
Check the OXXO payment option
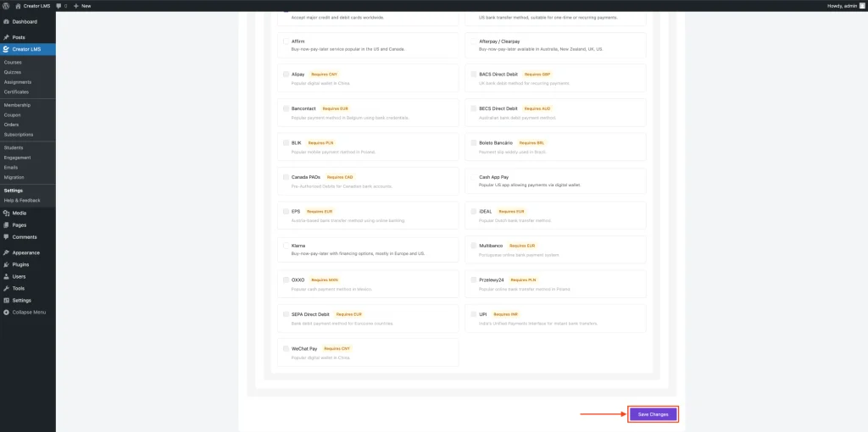point(286,280)
